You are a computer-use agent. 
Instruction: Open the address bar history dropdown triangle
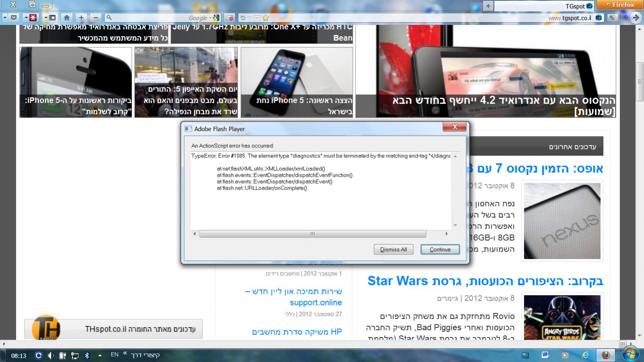coord(250,18)
